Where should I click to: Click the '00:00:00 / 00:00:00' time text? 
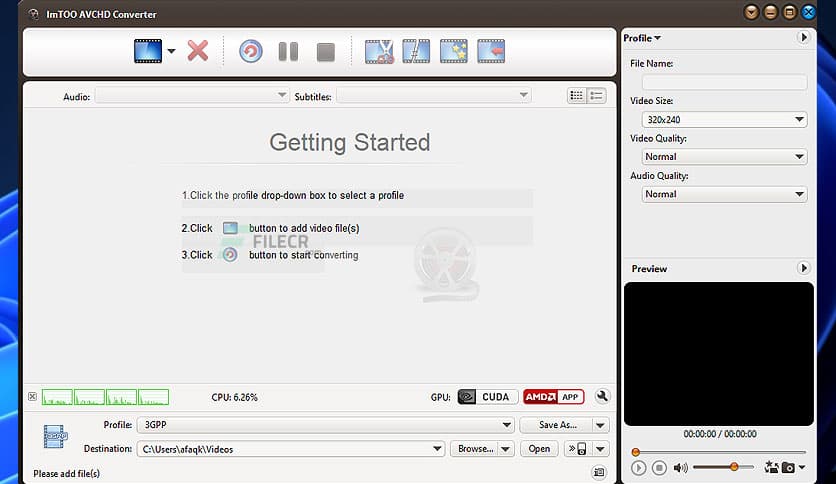pyautogui.click(x=719, y=434)
